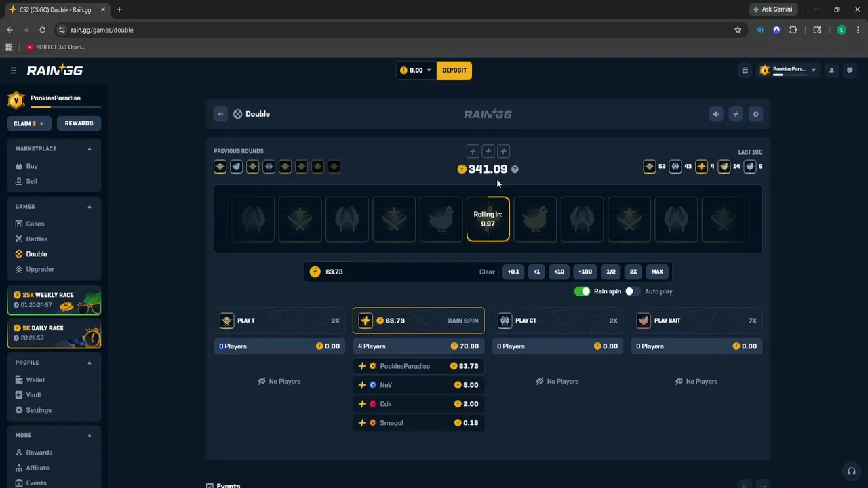
Task: Click the first previous round result icon
Action: pos(220,167)
